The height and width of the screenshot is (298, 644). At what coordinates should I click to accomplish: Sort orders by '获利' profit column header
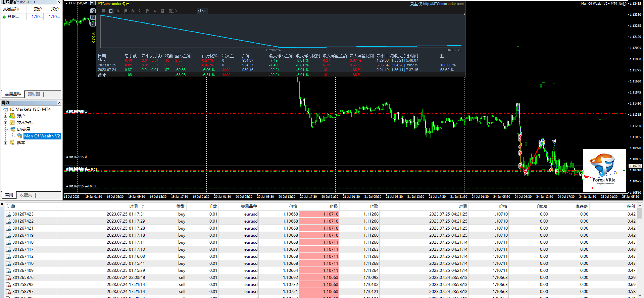click(x=631, y=206)
